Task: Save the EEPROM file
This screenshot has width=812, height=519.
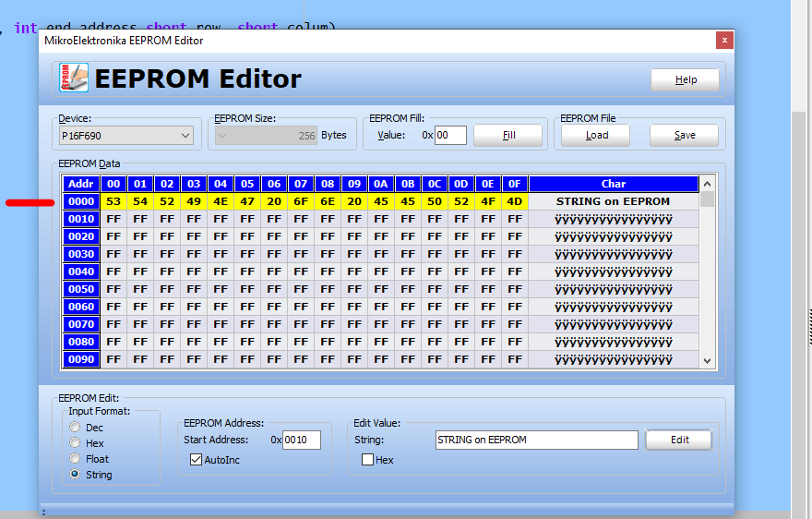Action: pos(684,136)
